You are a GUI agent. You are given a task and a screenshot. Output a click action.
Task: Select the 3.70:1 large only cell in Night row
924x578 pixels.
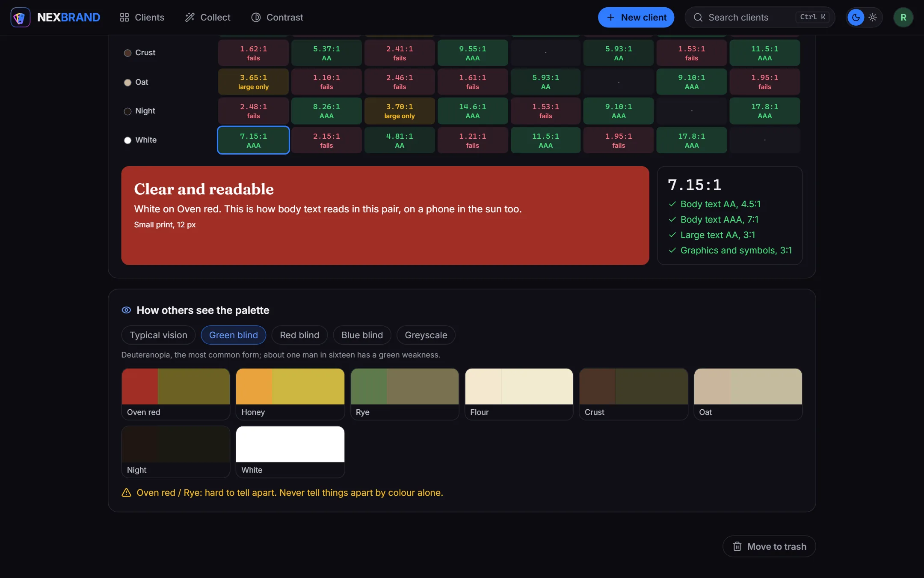400,111
